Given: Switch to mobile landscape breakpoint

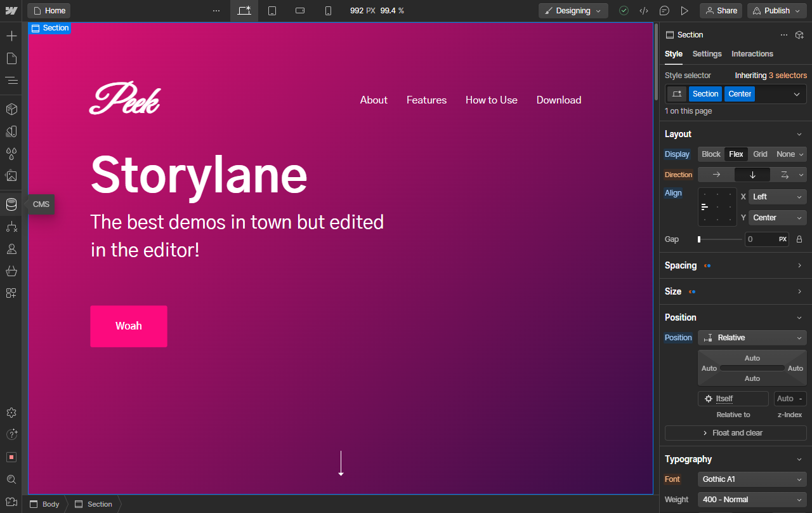Looking at the screenshot, I should pyautogui.click(x=300, y=11).
